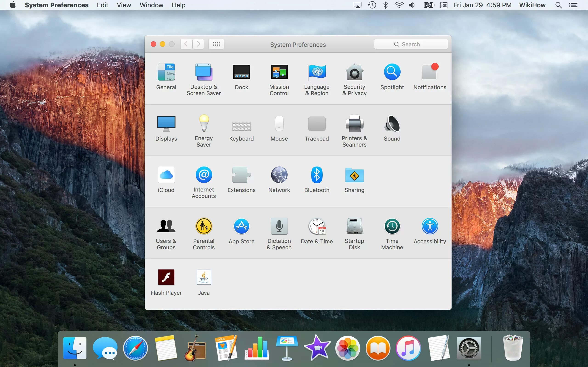The width and height of the screenshot is (588, 367).
Task: Open the Window menu
Action: (151, 5)
